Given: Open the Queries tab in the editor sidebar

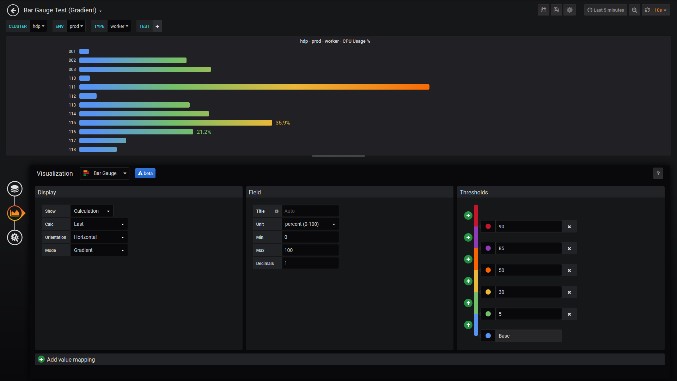Looking at the screenshot, I should [15, 189].
